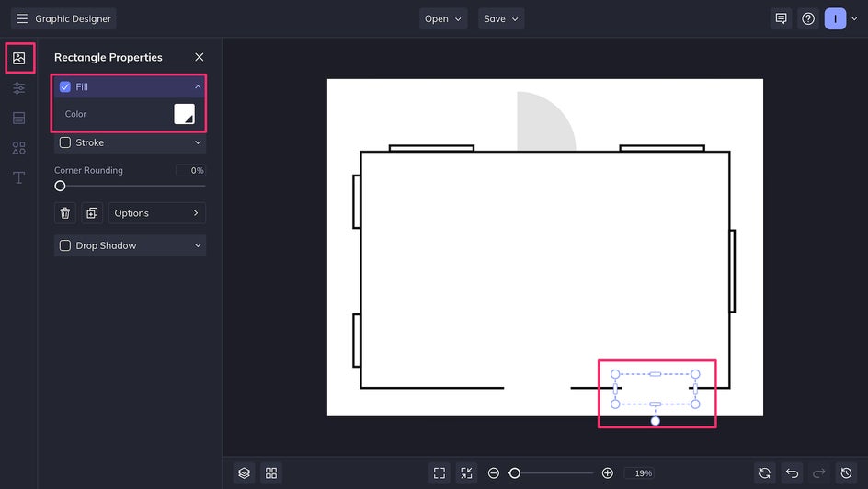This screenshot has height=489, width=868.
Task: Enable the Drop Shadow checkbox
Action: [65, 245]
